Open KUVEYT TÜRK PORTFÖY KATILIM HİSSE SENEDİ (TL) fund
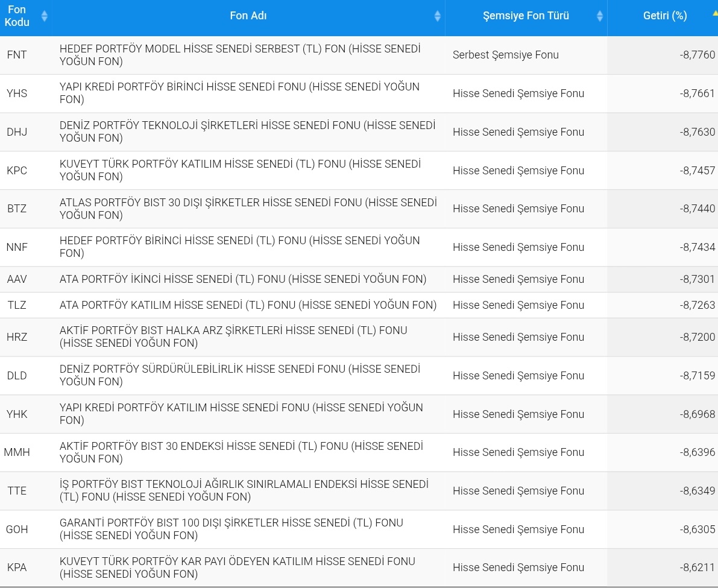Viewport: 718px width, 588px height. point(240,170)
